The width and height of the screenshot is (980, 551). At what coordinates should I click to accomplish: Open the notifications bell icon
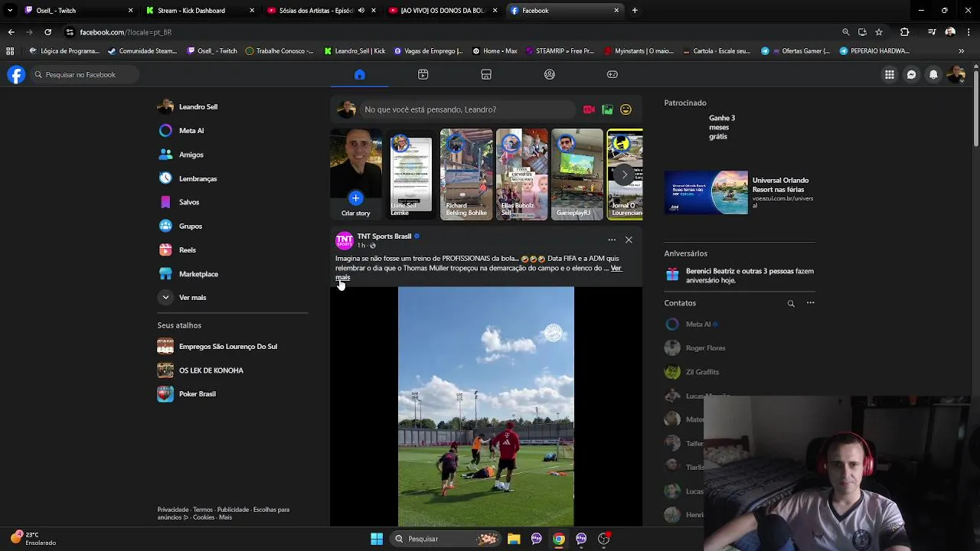click(933, 74)
